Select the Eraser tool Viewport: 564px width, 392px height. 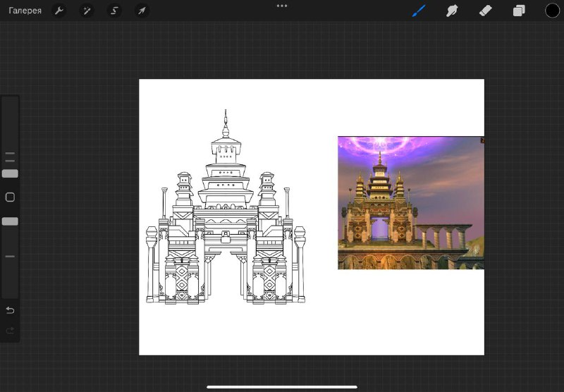click(x=485, y=11)
